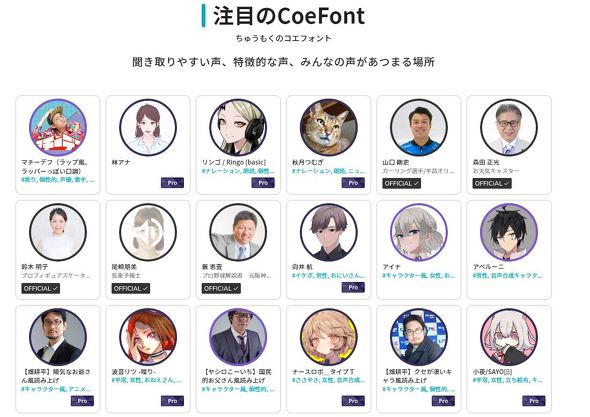Click the Pro badge on Ringo card
590x417 pixels.
(x=263, y=183)
